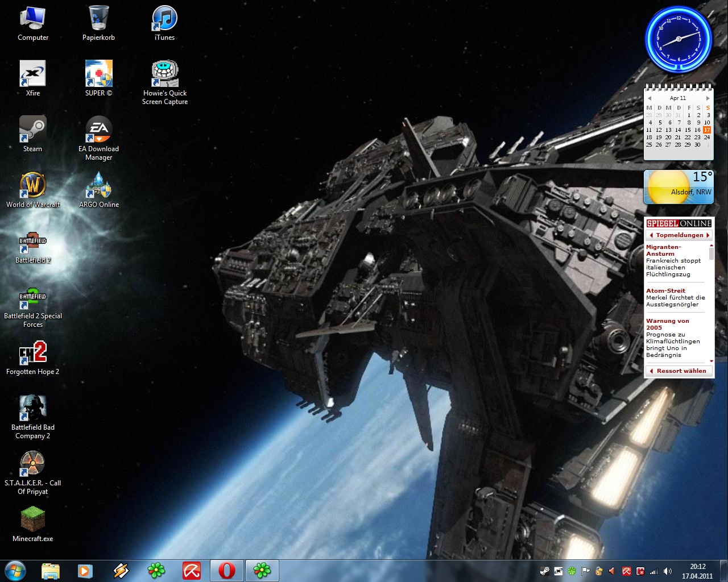The height and width of the screenshot is (582, 728).
Task: Select the EA Download Manager shortcut
Action: (98, 138)
